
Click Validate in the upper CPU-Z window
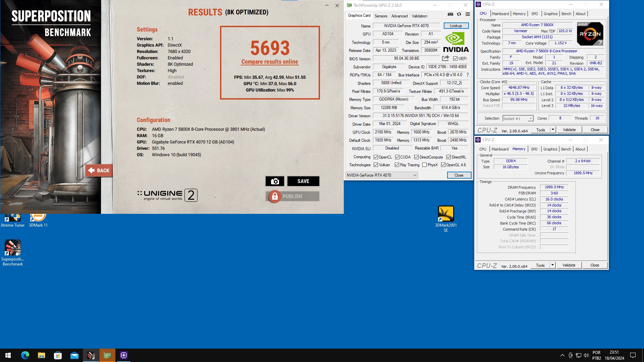pos(569,130)
